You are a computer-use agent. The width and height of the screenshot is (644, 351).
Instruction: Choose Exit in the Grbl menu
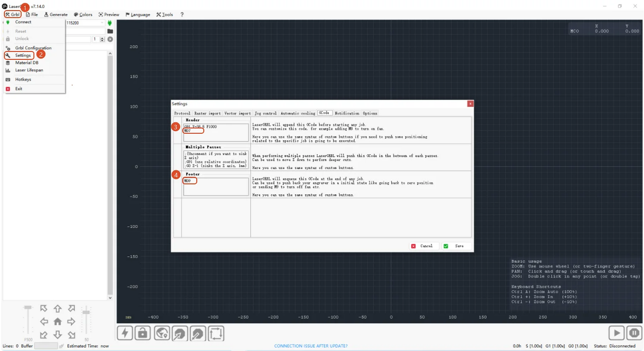[x=19, y=89]
